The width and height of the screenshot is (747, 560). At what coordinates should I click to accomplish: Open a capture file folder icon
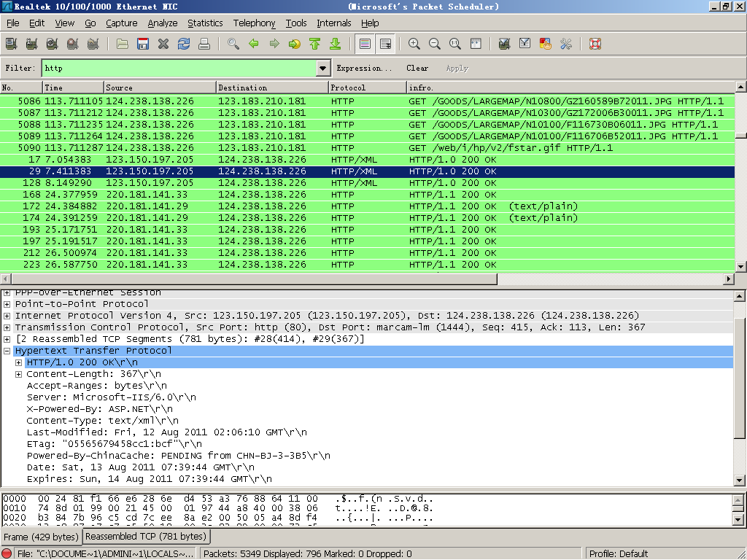pos(123,44)
